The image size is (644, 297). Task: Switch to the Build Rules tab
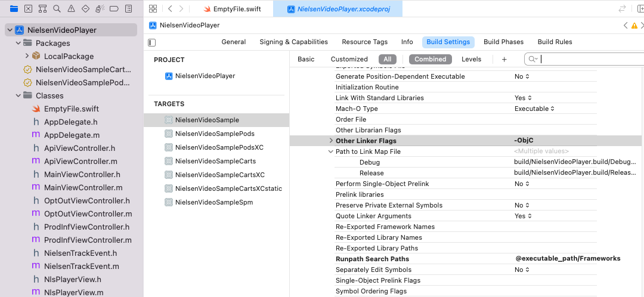(555, 42)
